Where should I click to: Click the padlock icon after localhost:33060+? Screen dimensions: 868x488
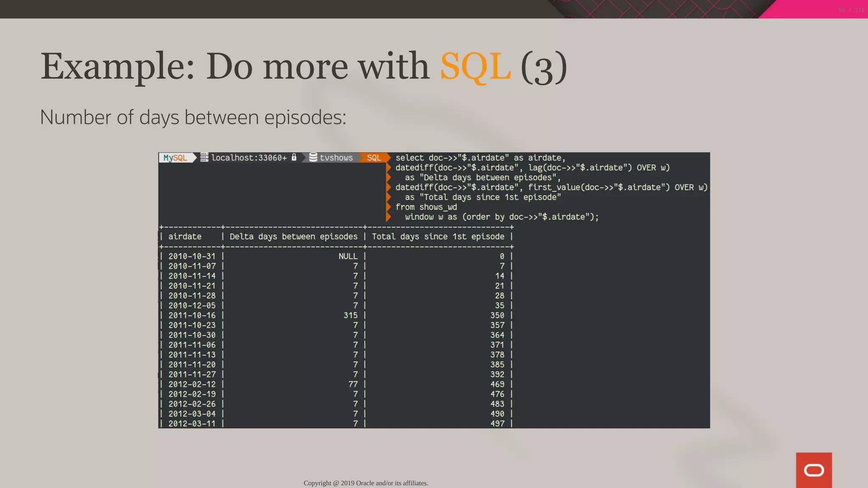coord(294,158)
